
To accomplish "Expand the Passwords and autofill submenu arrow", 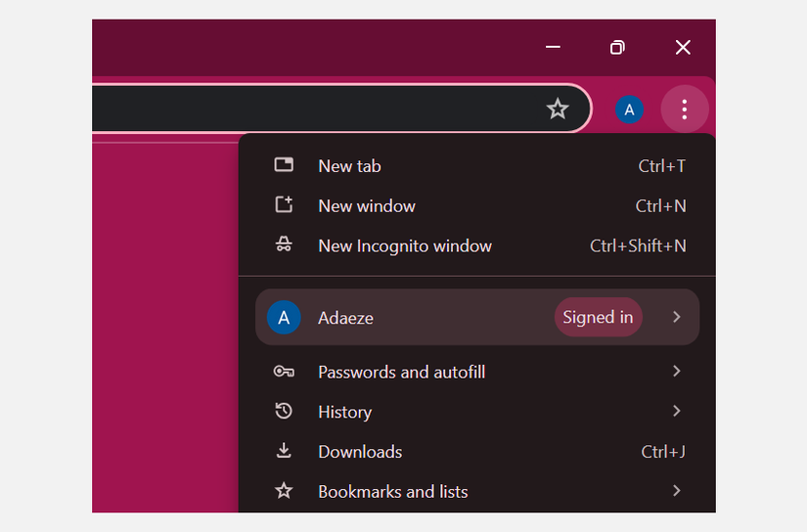I will click(676, 372).
